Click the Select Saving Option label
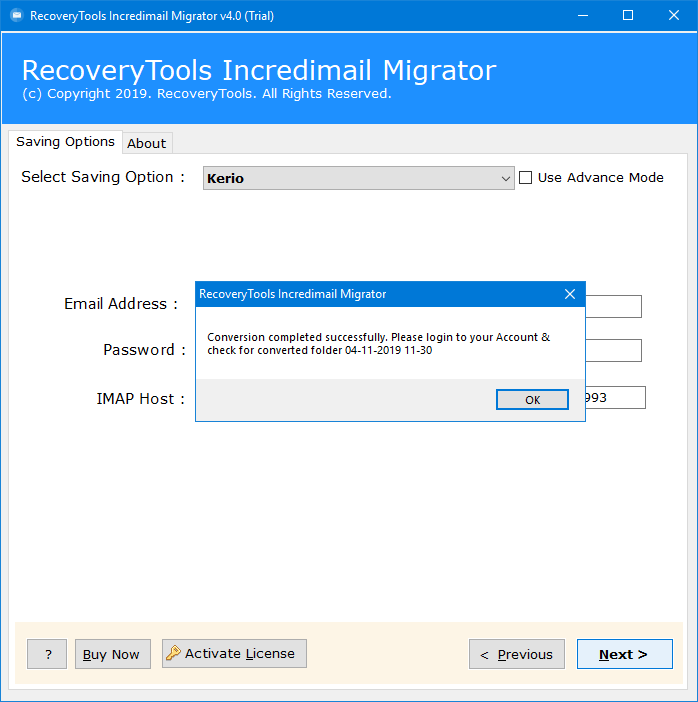The image size is (698, 702). click(x=103, y=177)
